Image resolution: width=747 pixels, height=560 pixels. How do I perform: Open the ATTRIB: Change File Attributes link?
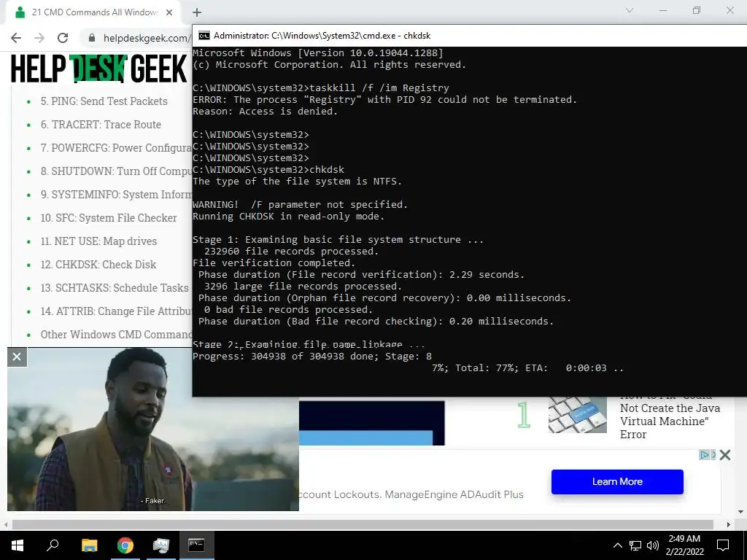(116, 311)
